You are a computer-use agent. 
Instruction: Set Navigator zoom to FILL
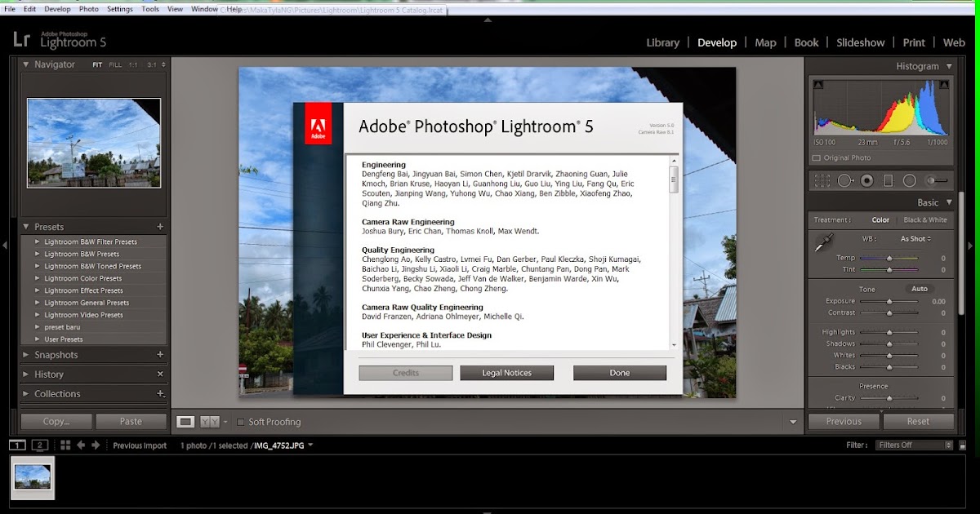click(x=115, y=64)
